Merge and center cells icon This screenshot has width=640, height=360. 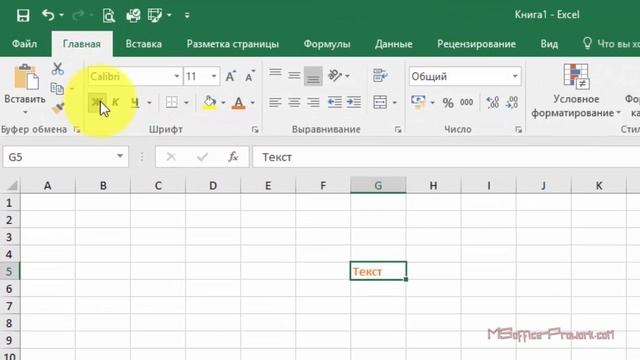[380, 102]
